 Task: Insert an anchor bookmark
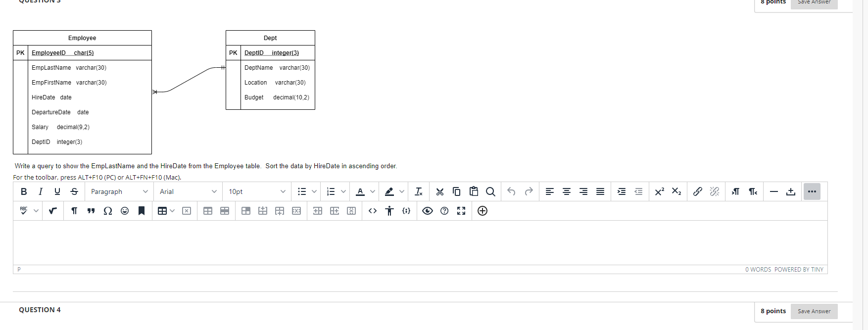pos(142,211)
